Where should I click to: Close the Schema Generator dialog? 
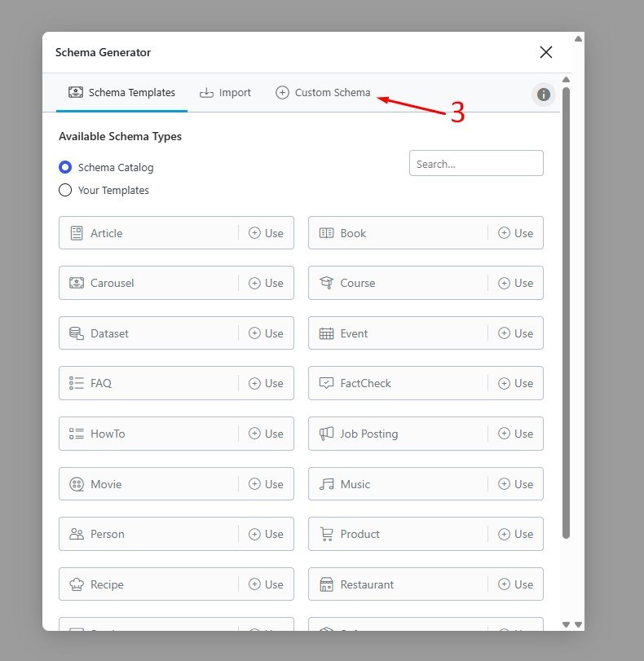point(545,52)
